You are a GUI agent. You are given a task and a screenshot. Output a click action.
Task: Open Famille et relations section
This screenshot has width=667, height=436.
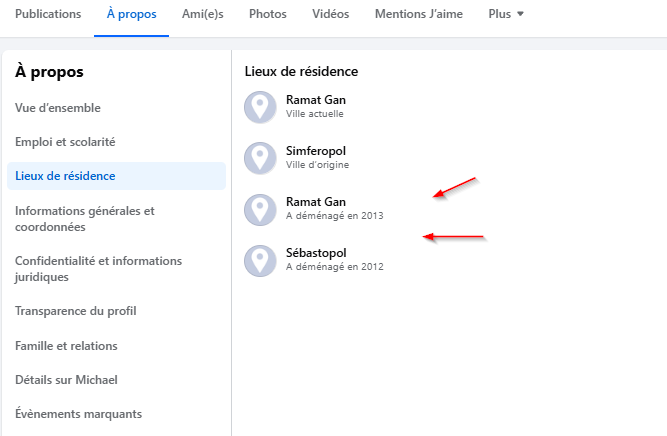pyautogui.click(x=66, y=346)
